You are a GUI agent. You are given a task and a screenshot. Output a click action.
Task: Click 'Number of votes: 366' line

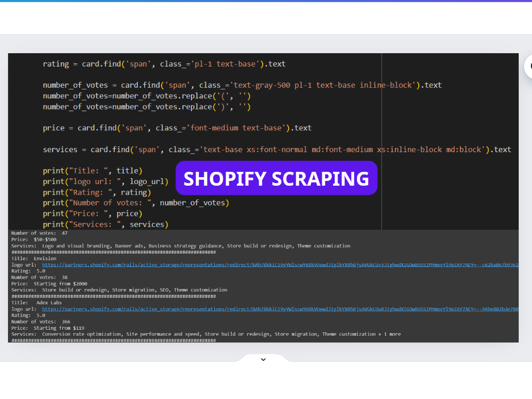[41, 322]
